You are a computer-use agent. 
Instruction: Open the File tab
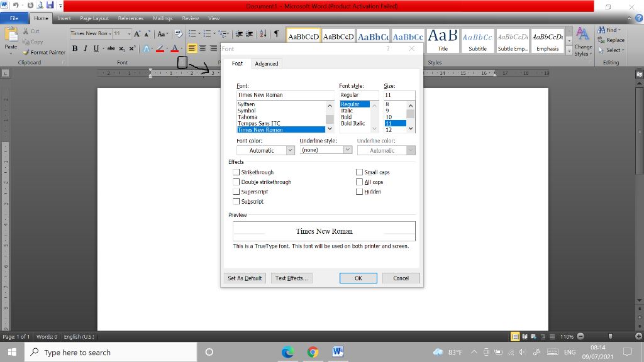point(14,18)
